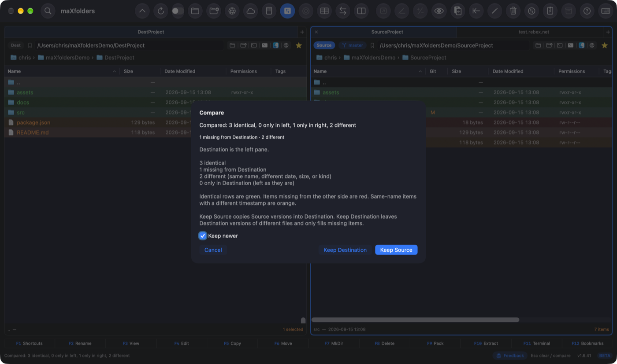
Task: Sort the right pane by Permissions column
Action: pyautogui.click(x=576, y=71)
